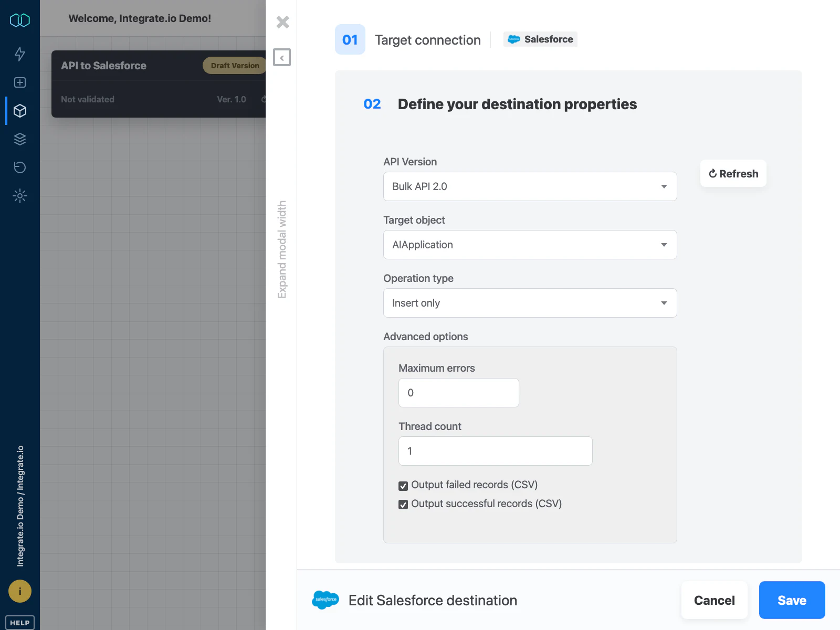Click the Salesforce cloud icon in footer
Viewport: 840px width, 630px height.
[x=325, y=600]
